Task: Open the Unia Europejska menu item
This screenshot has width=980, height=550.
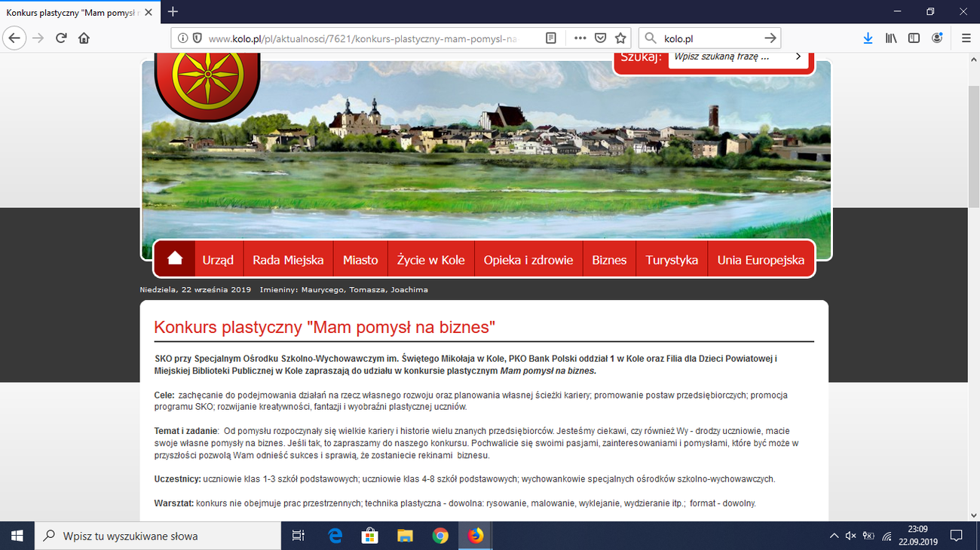Action: [761, 259]
